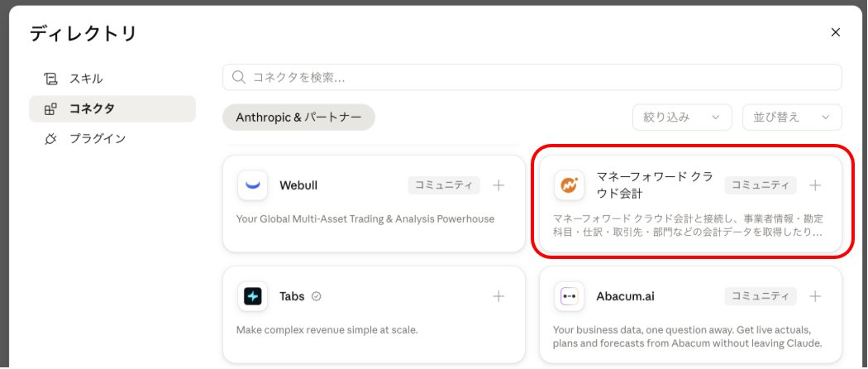Click the コミュニティ tag on Webull card
868x369 pixels.
click(x=444, y=185)
